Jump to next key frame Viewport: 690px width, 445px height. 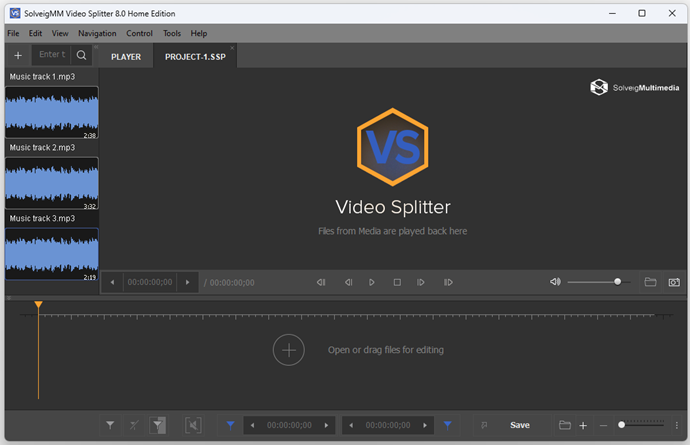coord(448,282)
